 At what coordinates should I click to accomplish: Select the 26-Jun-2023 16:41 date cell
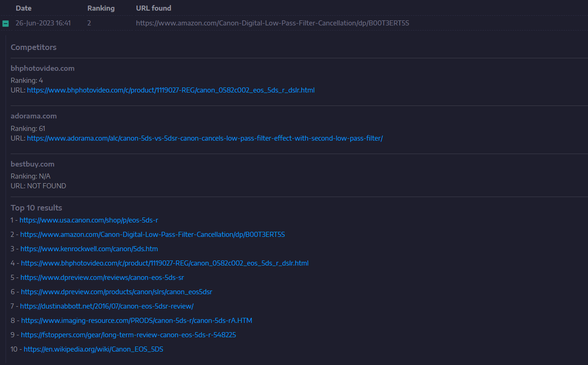point(43,23)
